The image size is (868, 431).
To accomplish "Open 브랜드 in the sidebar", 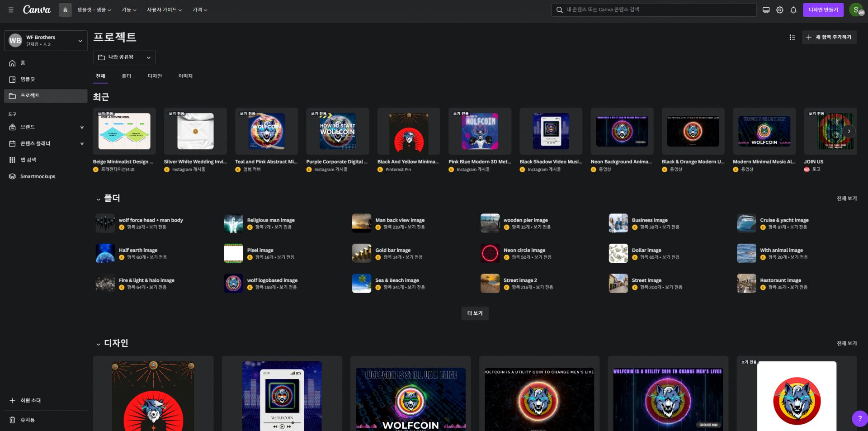I will 46,127.
